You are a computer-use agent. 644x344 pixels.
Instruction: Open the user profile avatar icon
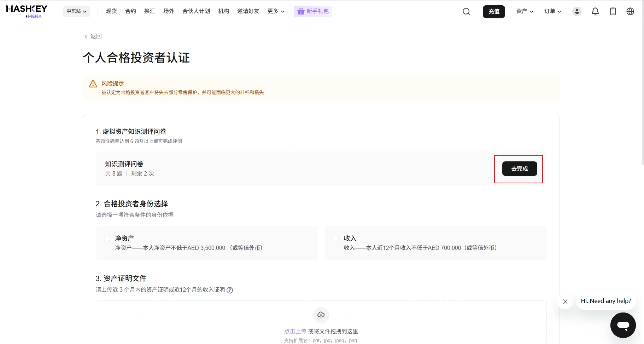577,11
